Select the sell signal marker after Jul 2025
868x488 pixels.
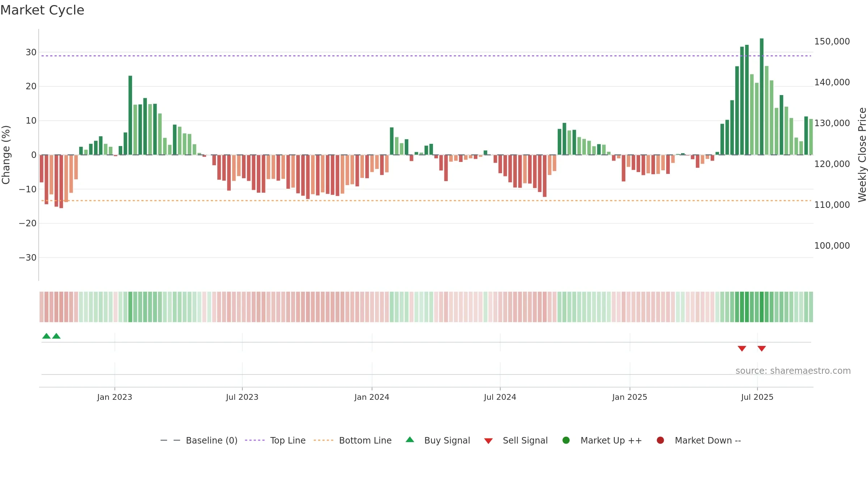pyautogui.click(x=762, y=348)
